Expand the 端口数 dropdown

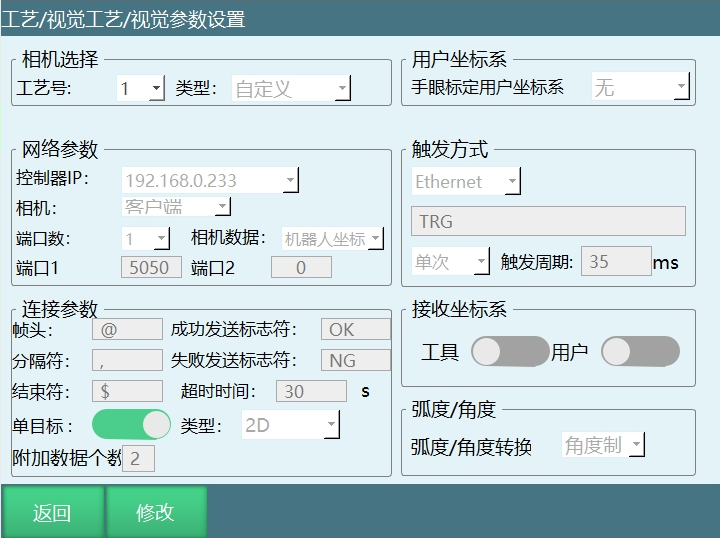(146, 239)
